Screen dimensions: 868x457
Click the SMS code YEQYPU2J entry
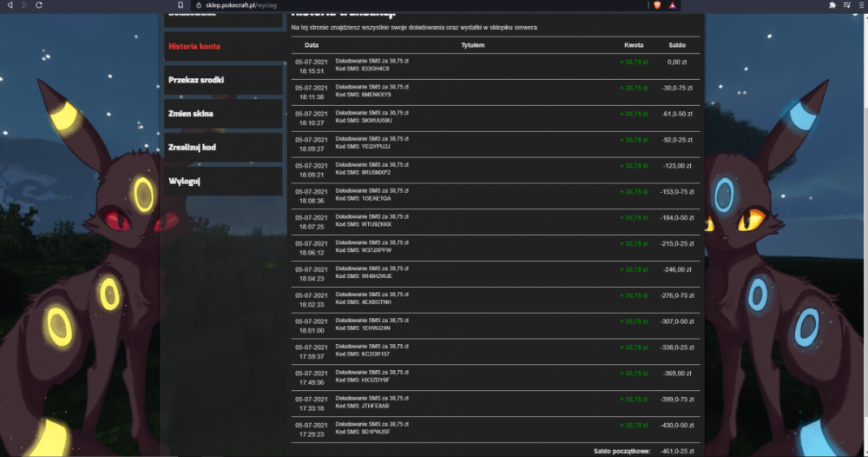363,147
